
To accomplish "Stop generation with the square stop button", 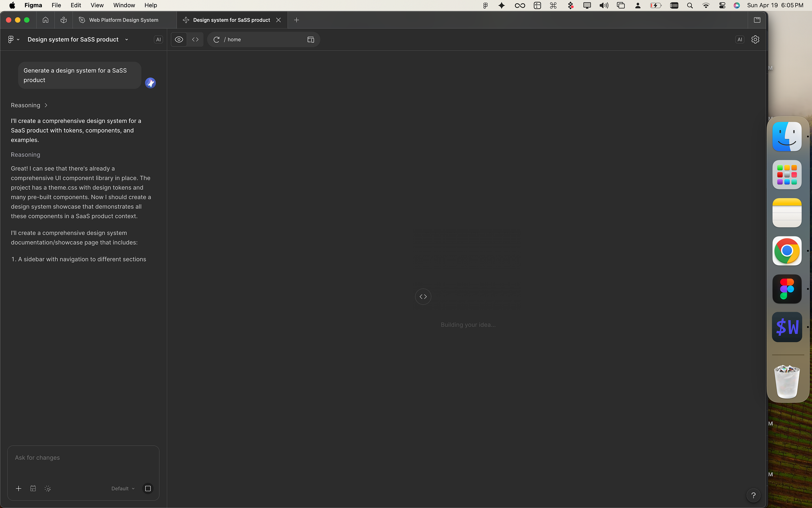I will pos(148,489).
